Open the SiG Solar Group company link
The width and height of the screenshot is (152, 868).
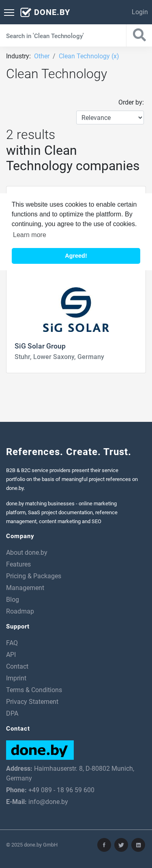40,346
